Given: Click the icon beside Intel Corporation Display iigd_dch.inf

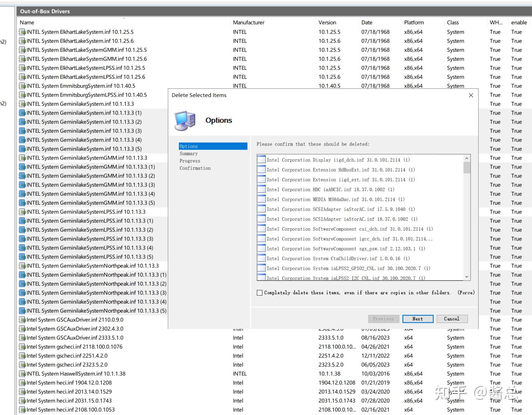Looking at the screenshot, I should (261, 159).
